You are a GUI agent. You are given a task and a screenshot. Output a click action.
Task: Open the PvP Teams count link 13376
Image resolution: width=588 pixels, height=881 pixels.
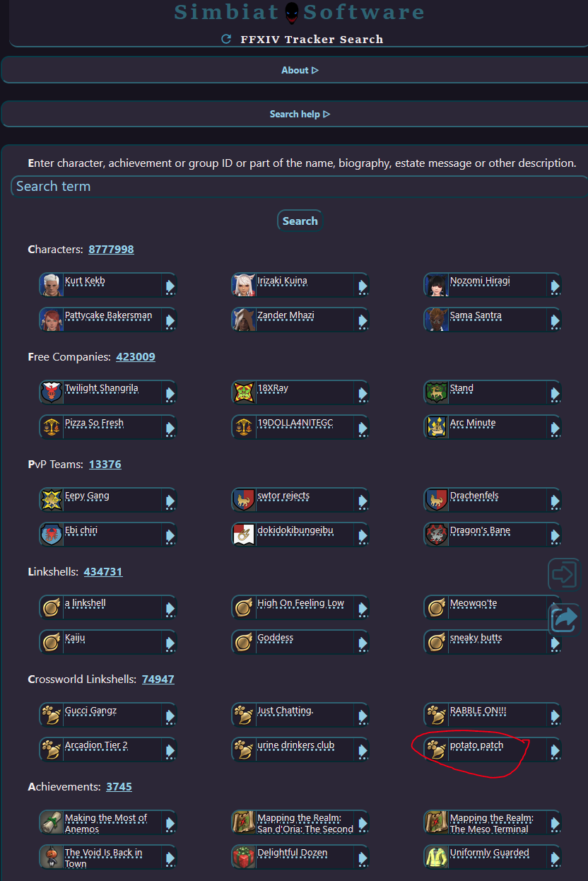(105, 464)
